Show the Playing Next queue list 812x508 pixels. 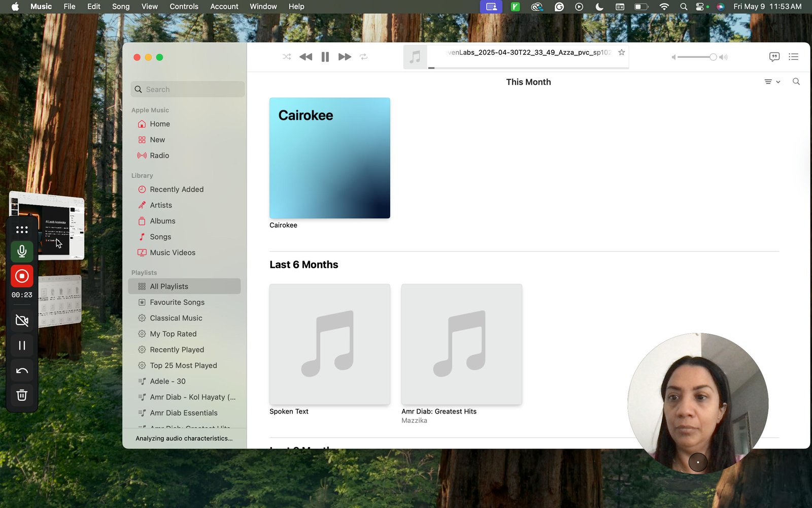tap(794, 57)
